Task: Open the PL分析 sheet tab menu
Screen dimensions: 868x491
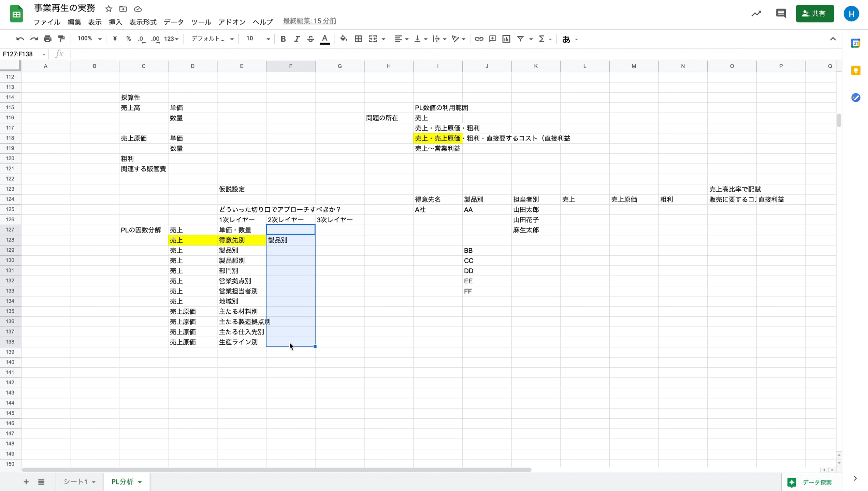Action: point(139,482)
